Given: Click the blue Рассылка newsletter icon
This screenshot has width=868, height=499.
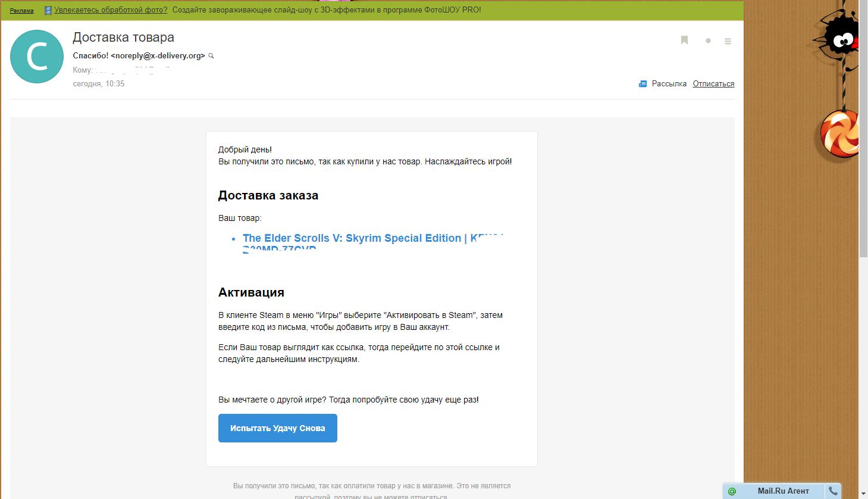Looking at the screenshot, I should click(643, 84).
